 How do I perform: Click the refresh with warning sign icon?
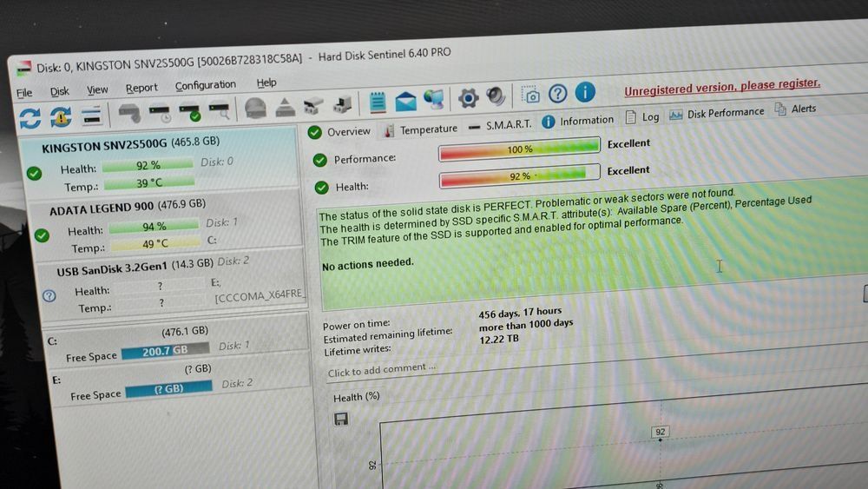pos(61,116)
